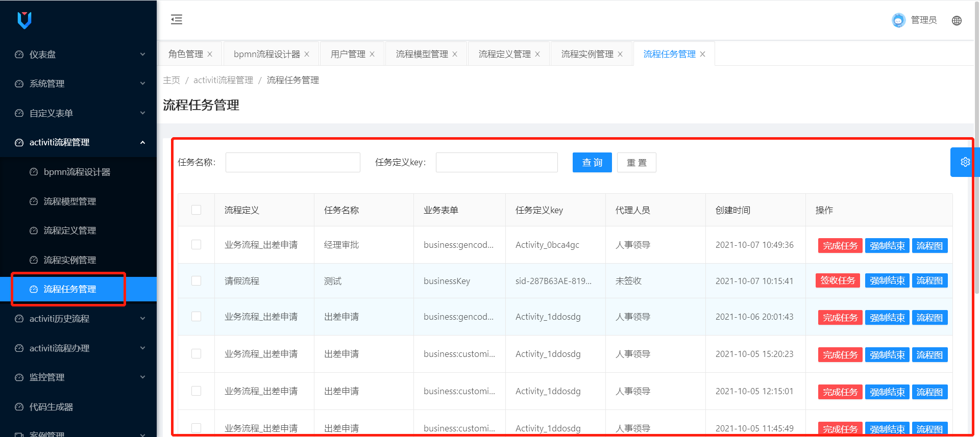The width and height of the screenshot is (980, 437).
Task: Click activiti流程管理 breadcrumb
Action: [x=223, y=80]
